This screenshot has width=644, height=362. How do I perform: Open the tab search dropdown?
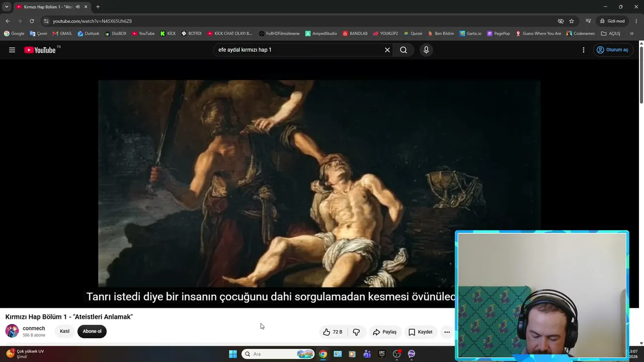click(x=7, y=7)
